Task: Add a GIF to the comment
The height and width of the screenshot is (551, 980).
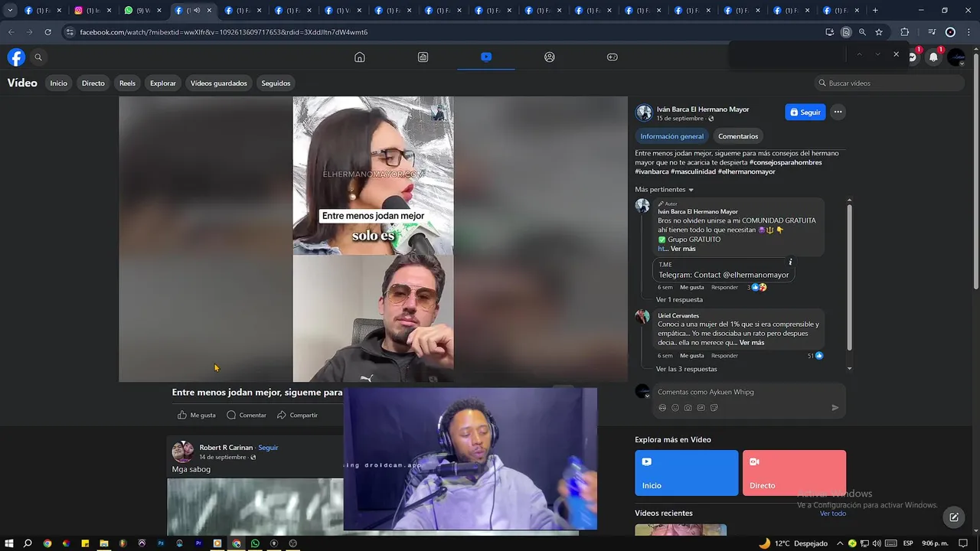Action: (701, 408)
